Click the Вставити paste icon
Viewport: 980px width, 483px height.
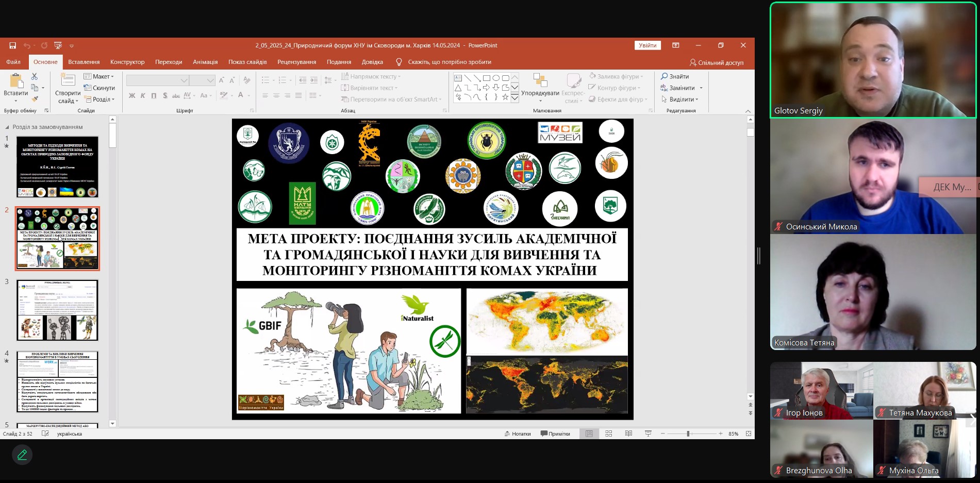tap(16, 80)
